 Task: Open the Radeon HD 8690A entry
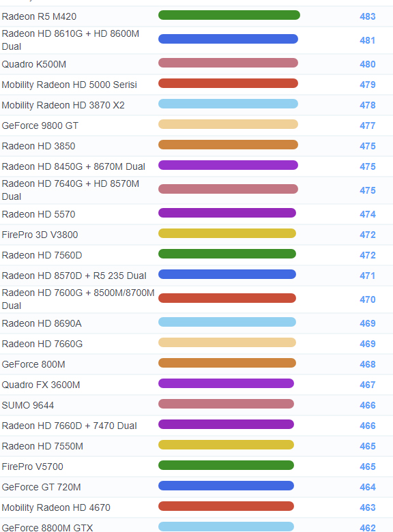[x=42, y=323]
